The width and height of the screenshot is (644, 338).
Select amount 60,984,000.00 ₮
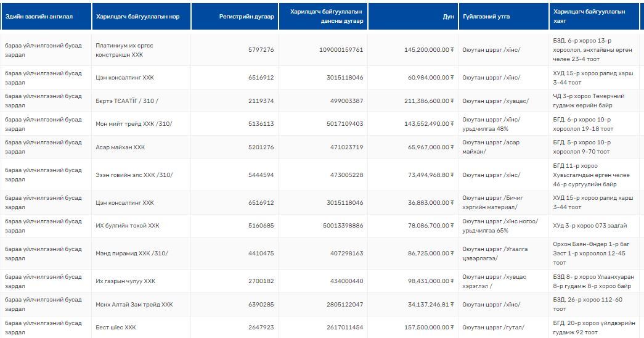click(x=431, y=78)
